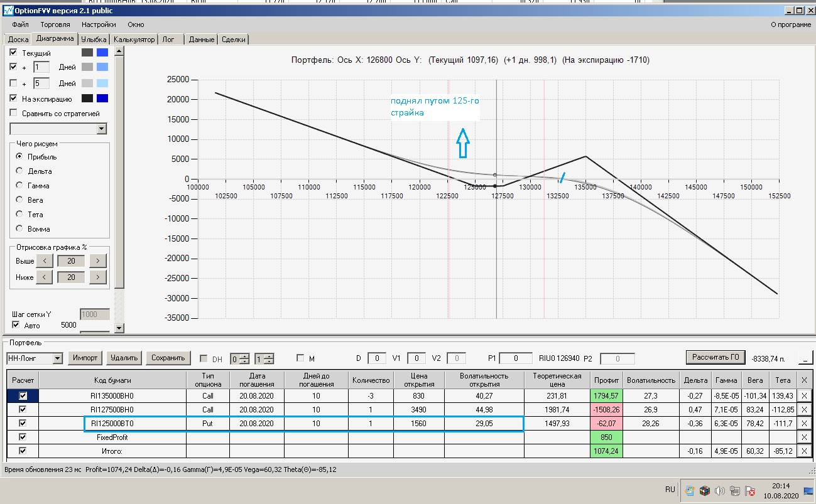Open the Action Center flag icon
816x504 pixels.
click(x=749, y=491)
